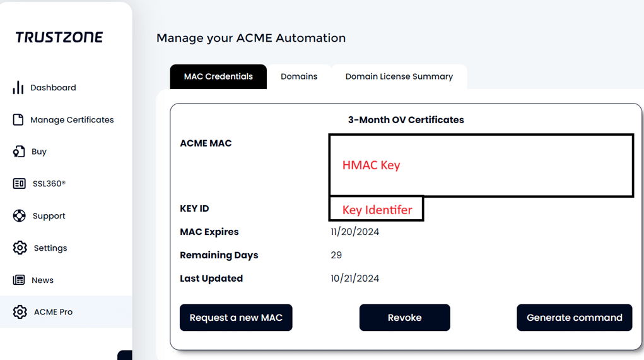
Task: Click the HMAC Key field box
Action: point(481,165)
